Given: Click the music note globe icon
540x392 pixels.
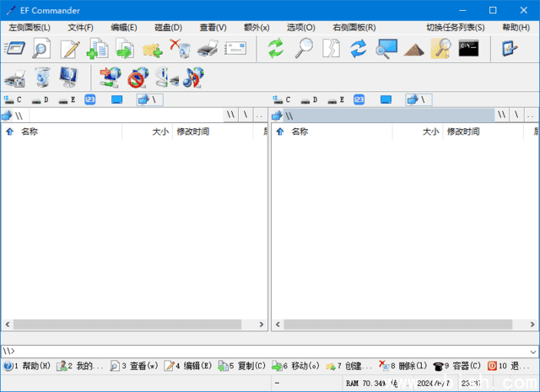Looking at the screenshot, I should [x=193, y=77].
